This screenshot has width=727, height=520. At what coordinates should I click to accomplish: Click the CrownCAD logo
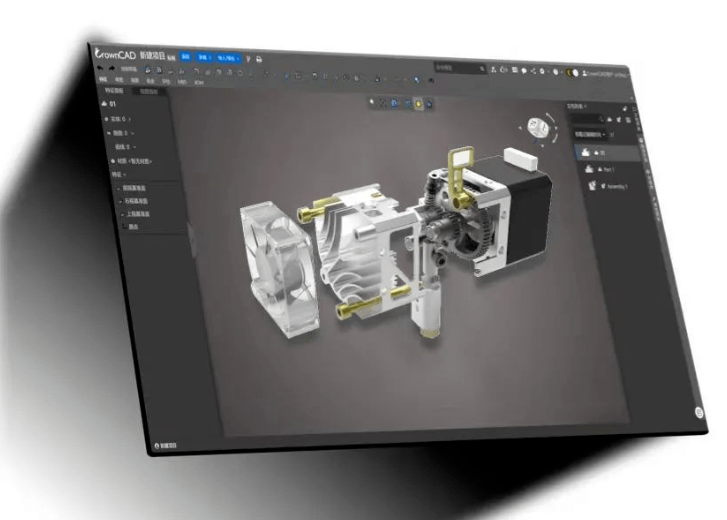[115, 54]
